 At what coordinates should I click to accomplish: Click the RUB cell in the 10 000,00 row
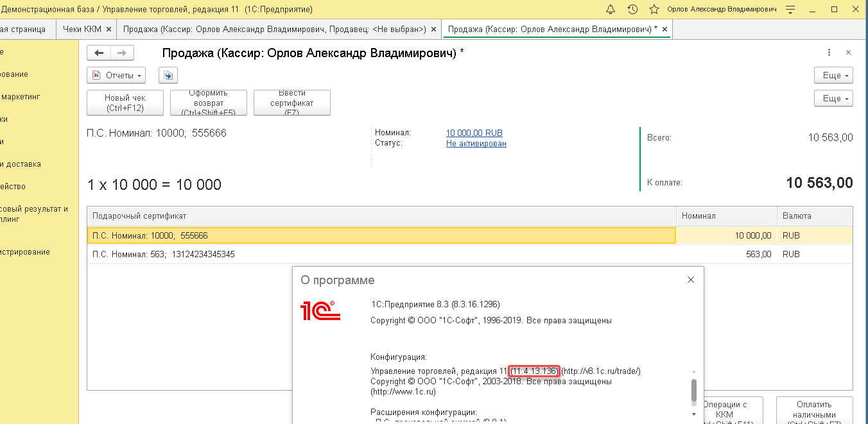click(815, 235)
